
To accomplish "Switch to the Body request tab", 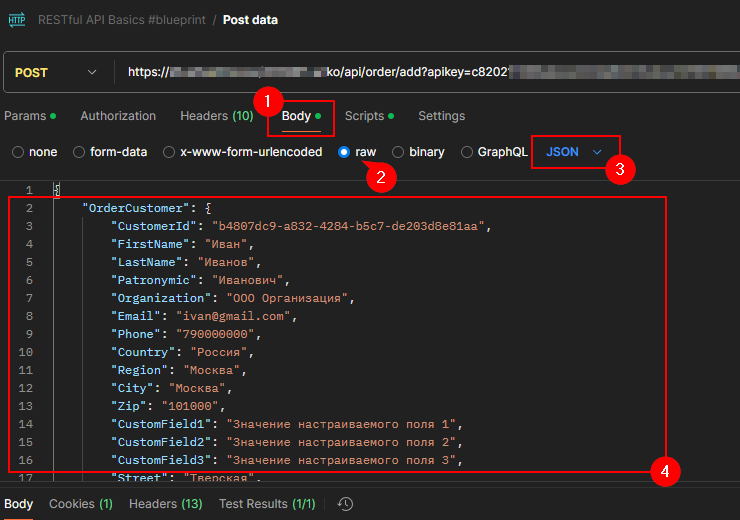I will point(297,116).
